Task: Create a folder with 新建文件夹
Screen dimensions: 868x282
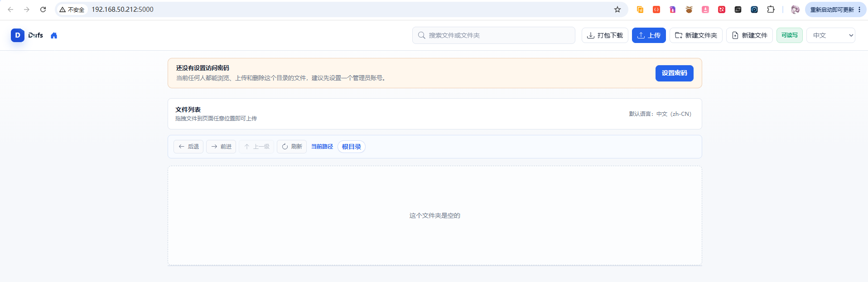Action: tap(696, 35)
